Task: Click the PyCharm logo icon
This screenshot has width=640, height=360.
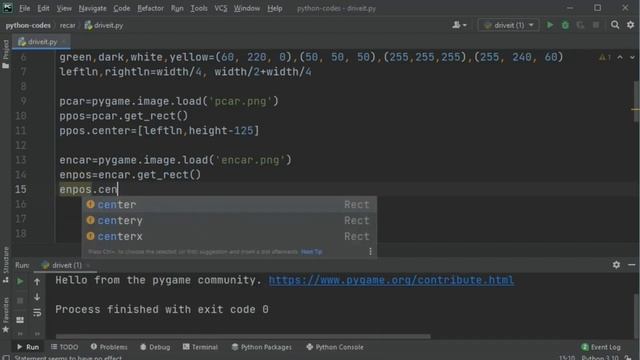Action: tap(7, 8)
